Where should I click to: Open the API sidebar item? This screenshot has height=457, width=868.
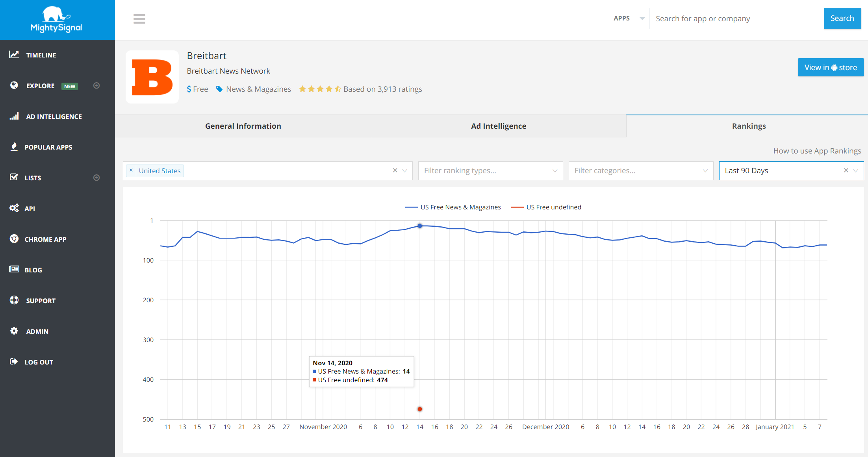(30, 209)
